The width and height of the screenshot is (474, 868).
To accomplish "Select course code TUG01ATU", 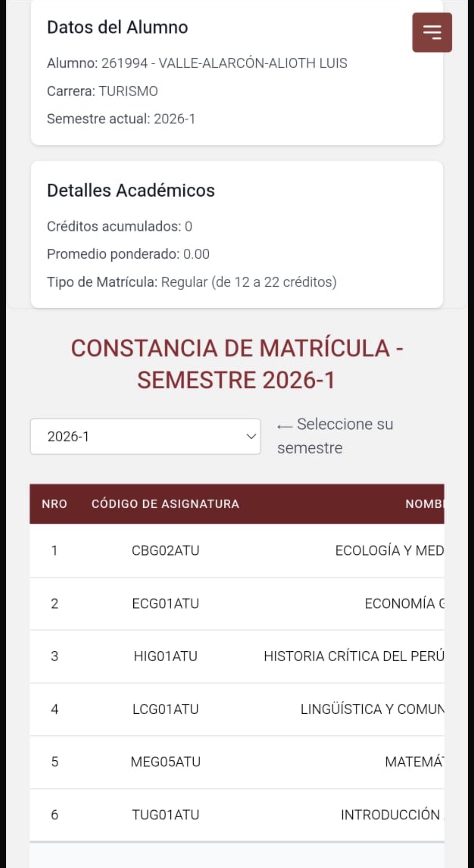I will pos(165,815).
